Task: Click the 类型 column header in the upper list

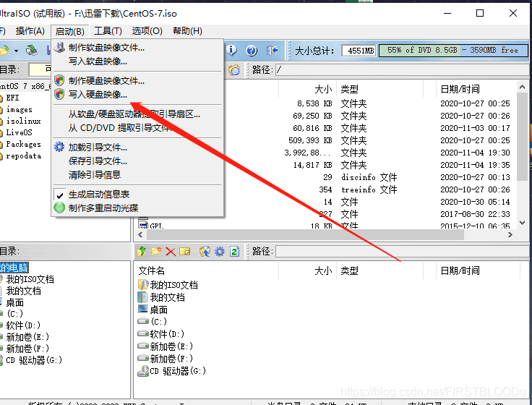Action: [x=349, y=89]
